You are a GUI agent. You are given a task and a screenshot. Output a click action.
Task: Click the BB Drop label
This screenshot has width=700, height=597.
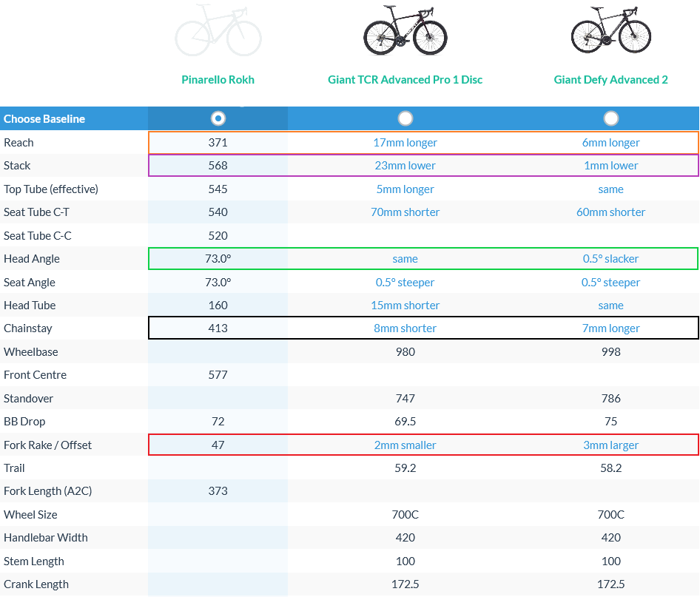(24, 422)
